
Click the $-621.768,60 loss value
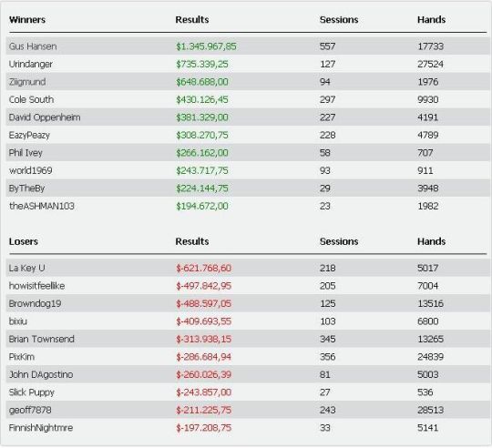[204, 268]
